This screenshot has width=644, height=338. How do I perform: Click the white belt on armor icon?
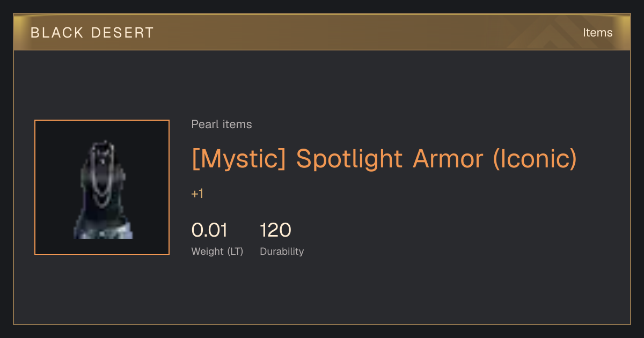tap(103, 232)
